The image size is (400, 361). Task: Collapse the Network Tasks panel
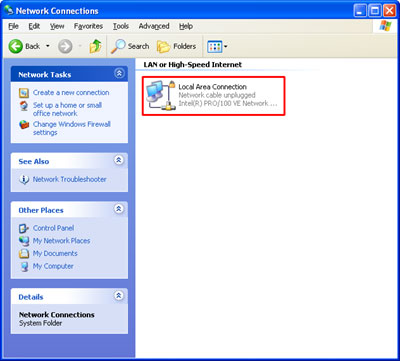pos(119,74)
